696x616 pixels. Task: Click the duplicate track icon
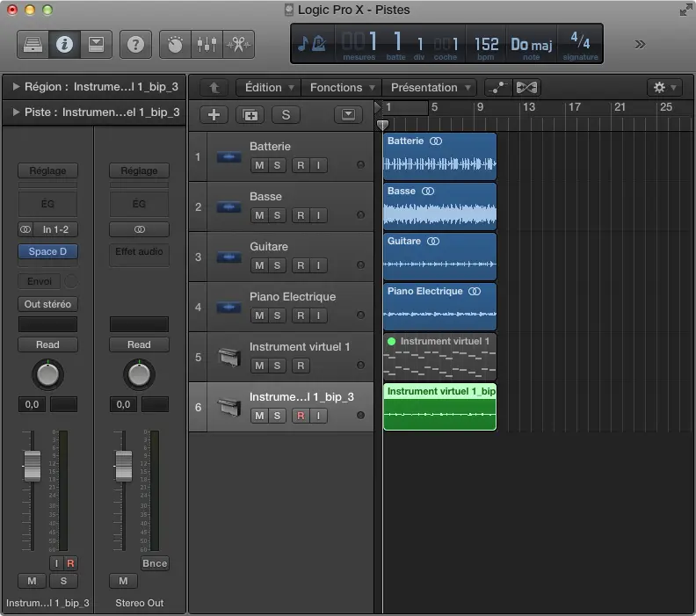(x=250, y=115)
